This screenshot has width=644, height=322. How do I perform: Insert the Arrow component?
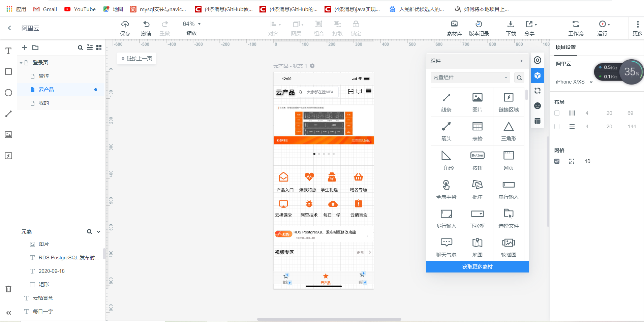[446, 131]
